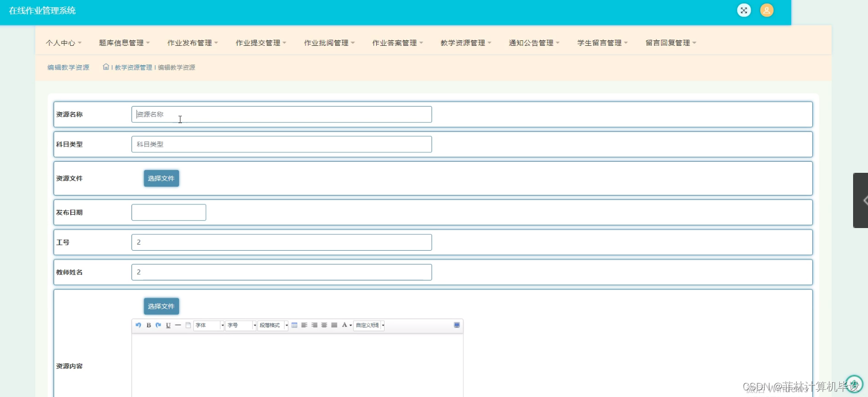
Task: Open the user avatar icon in the header
Action: [767, 10]
